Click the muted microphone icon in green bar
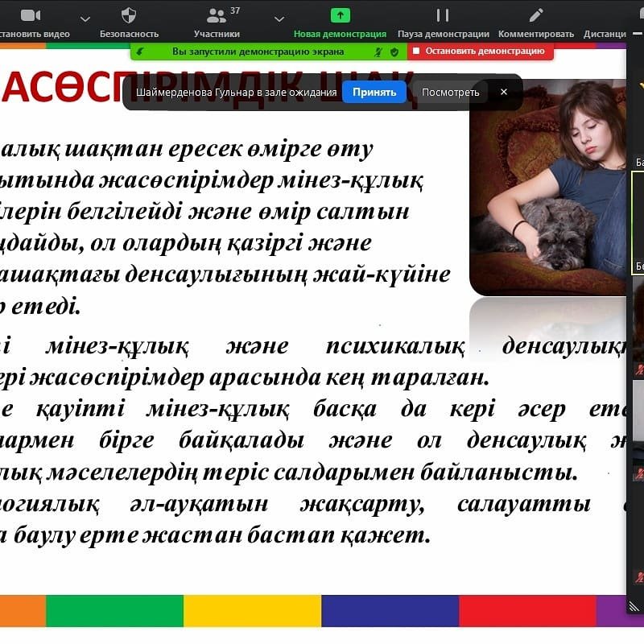Viewport: 644px width, 644px height. (378, 52)
